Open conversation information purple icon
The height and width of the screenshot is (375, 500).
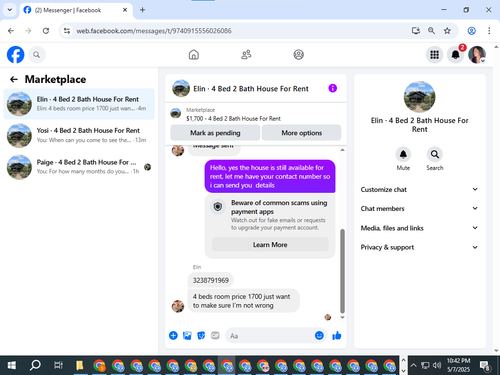[333, 88]
